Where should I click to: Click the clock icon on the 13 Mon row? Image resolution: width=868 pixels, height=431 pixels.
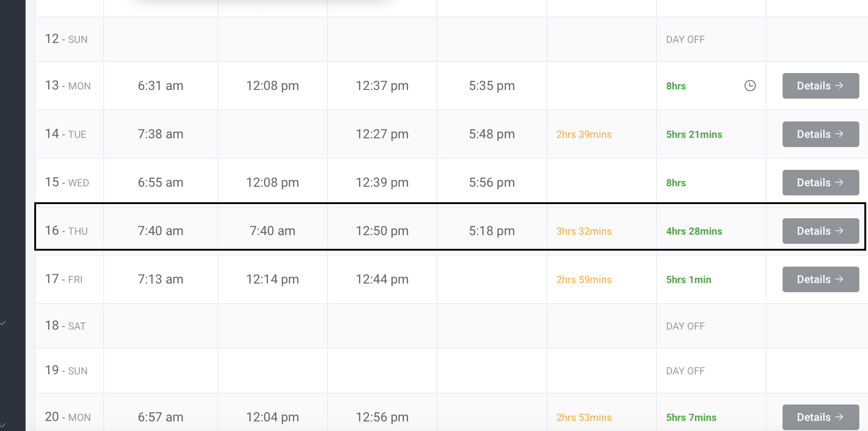click(x=750, y=86)
